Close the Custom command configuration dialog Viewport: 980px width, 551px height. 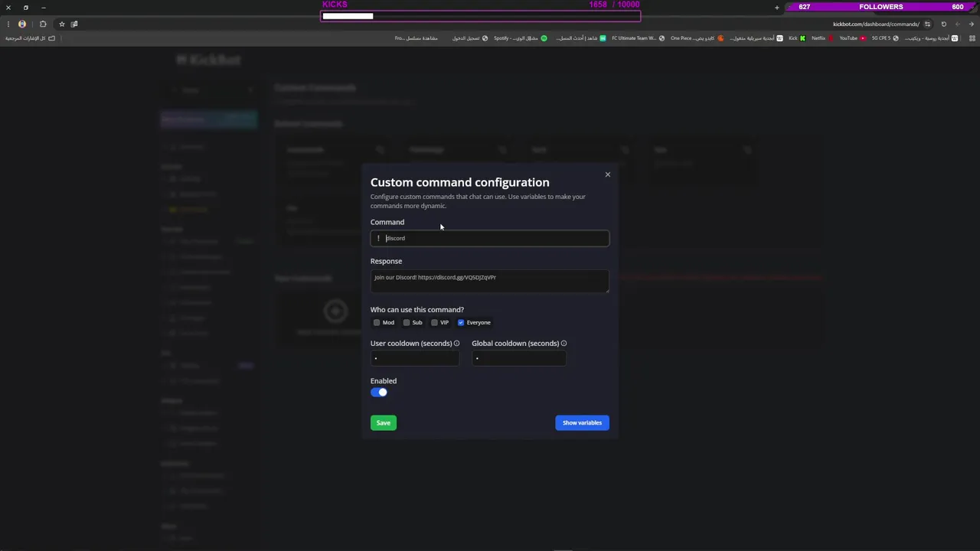608,174
